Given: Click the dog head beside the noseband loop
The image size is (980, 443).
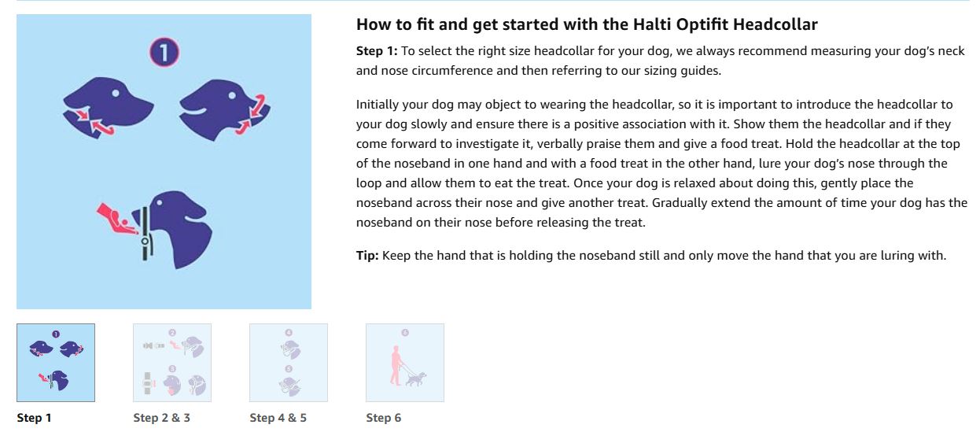Looking at the screenshot, I should 182,227.
